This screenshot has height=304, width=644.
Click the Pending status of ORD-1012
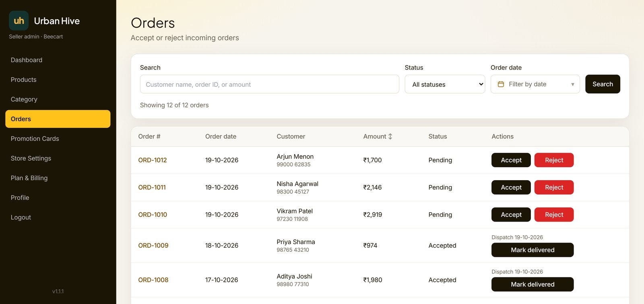[x=440, y=160]
